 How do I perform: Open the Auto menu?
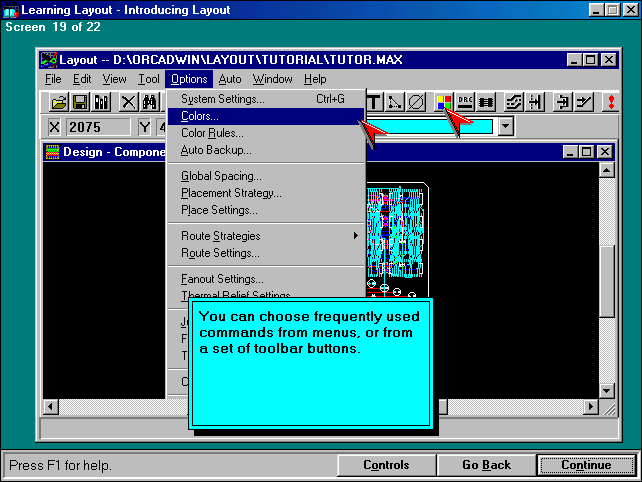(x=230, y=79)
